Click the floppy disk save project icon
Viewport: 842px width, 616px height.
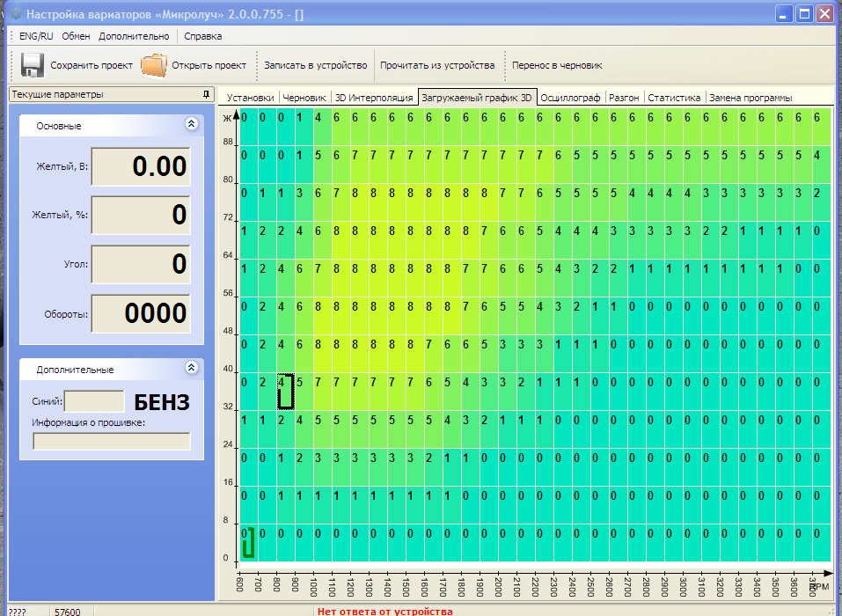pyautogui.click(x=33, y=65)
